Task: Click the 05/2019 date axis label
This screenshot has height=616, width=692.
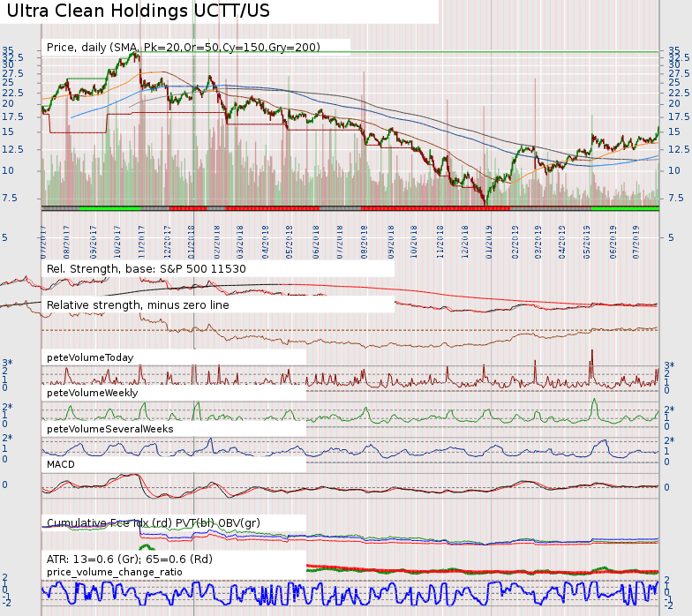Action: tap(586, 242)
